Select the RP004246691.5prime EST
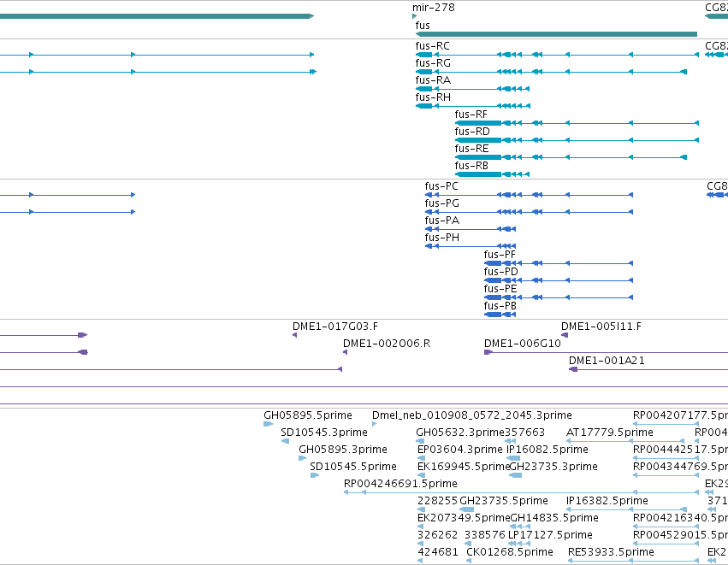Viewport: 728px width, 565px height. [521, 492]
